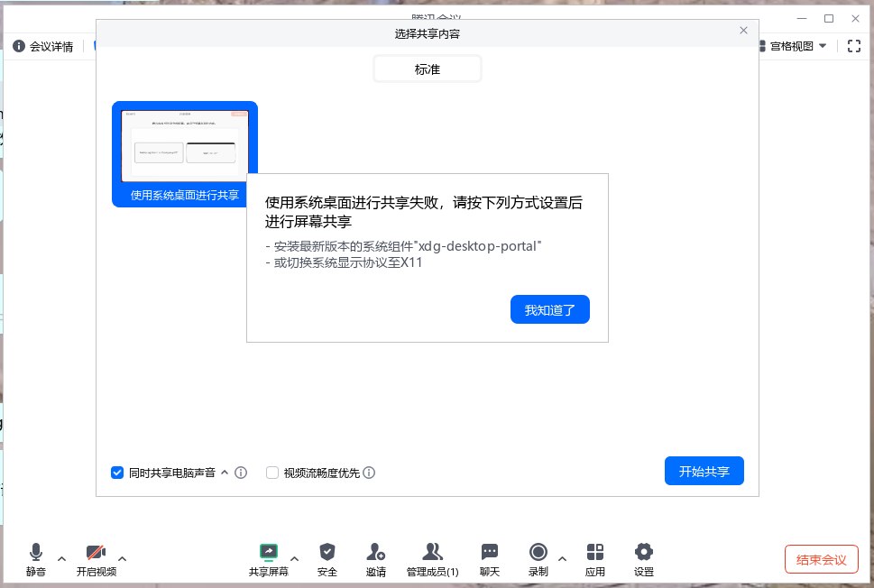
Task: Expand the arrow next to mute button
Action: pyautogui.click(x=61, y=558)
